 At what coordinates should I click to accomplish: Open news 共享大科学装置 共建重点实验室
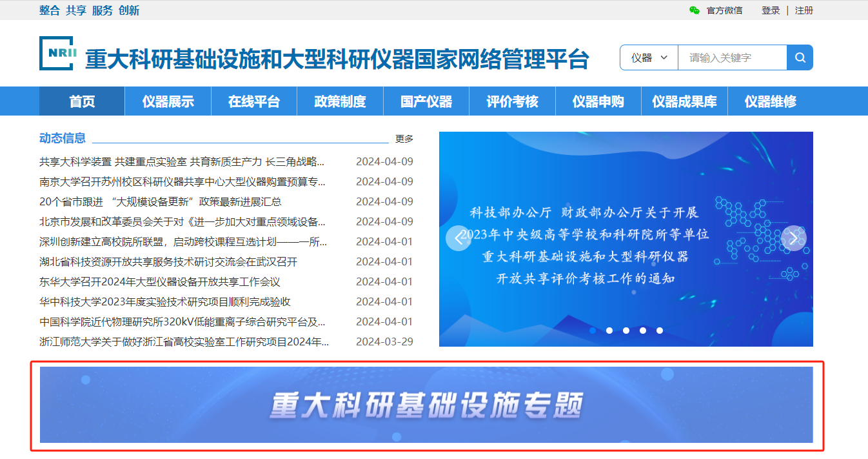[182, 161]
